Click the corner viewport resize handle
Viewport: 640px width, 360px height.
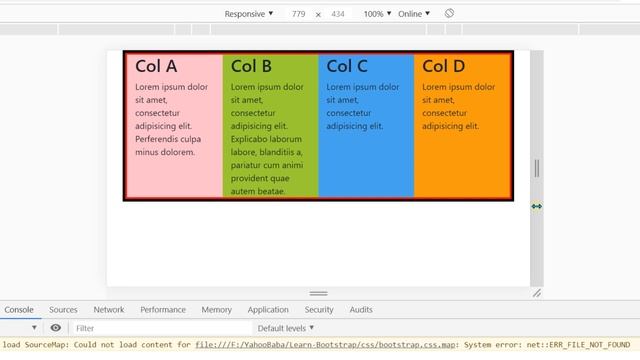tap(537, 293)
